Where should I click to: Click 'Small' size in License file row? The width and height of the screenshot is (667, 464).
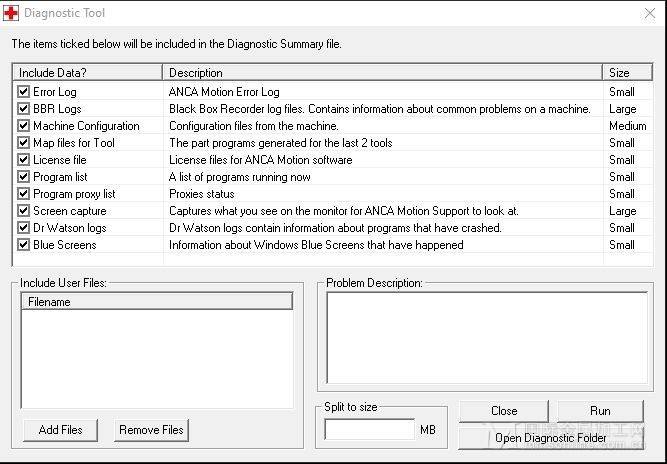pyautogui.click(x=622, y=160)
